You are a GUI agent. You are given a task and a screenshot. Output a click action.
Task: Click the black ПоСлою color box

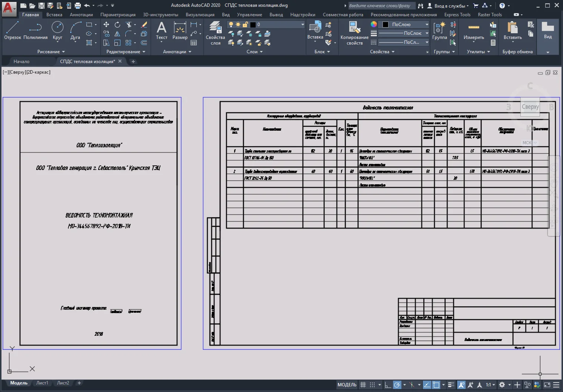tap(386, 25)
